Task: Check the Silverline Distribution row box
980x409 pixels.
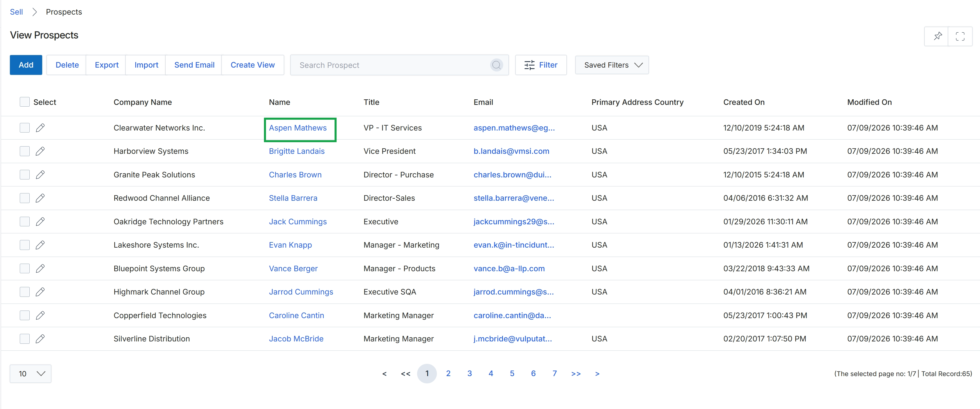Action: tap(25, 339)
